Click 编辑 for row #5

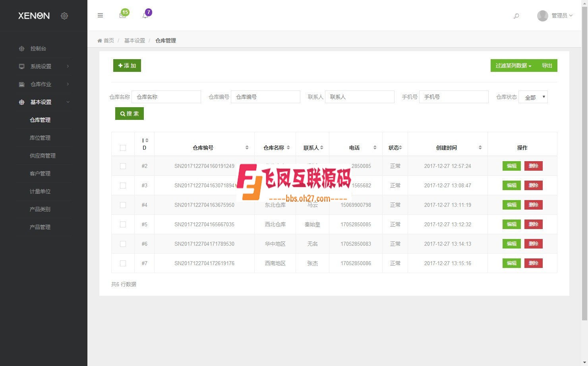[512, 224]
